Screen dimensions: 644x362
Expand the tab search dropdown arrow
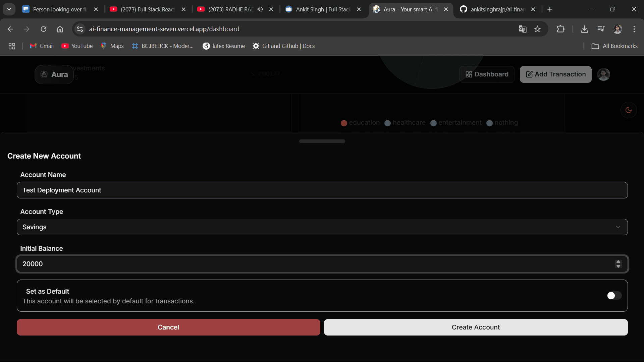[x=9, y=9]
